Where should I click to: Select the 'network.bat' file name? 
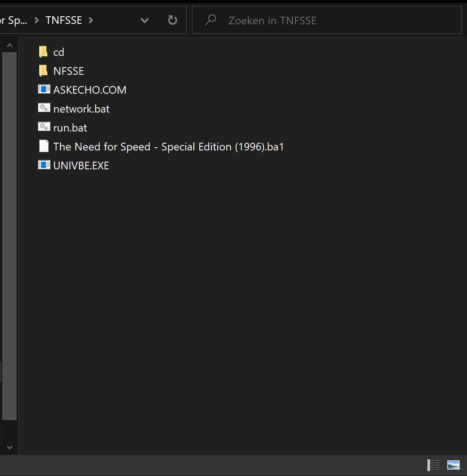coord(82,109)
